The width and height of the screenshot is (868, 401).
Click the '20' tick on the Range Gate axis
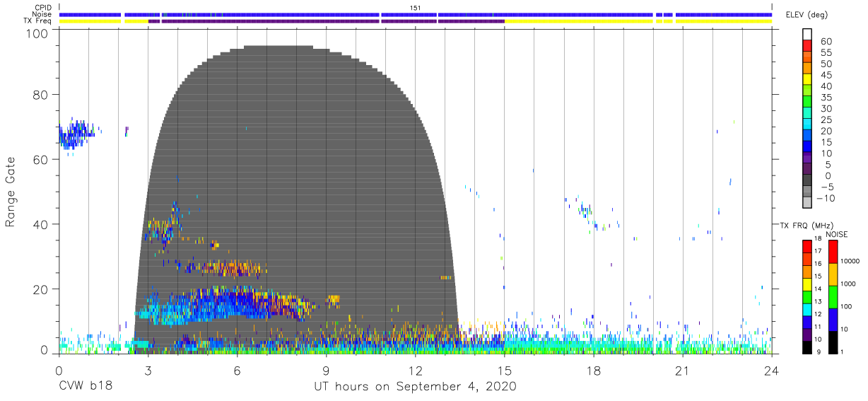[x=41, y=289]
